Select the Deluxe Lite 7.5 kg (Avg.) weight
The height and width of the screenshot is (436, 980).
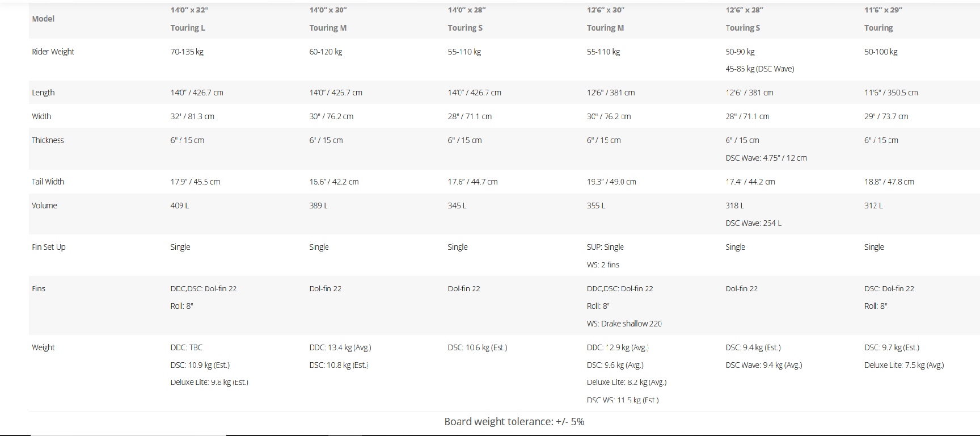pyautogui.click(x=903, y=365)
